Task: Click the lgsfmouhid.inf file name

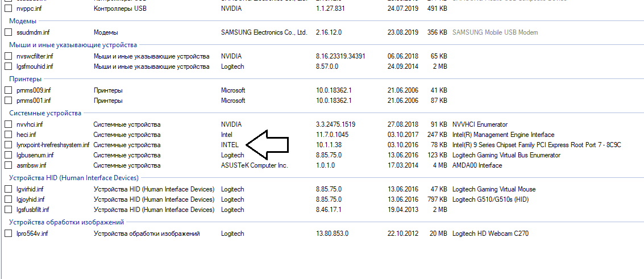Action: [x=35, y=66]
